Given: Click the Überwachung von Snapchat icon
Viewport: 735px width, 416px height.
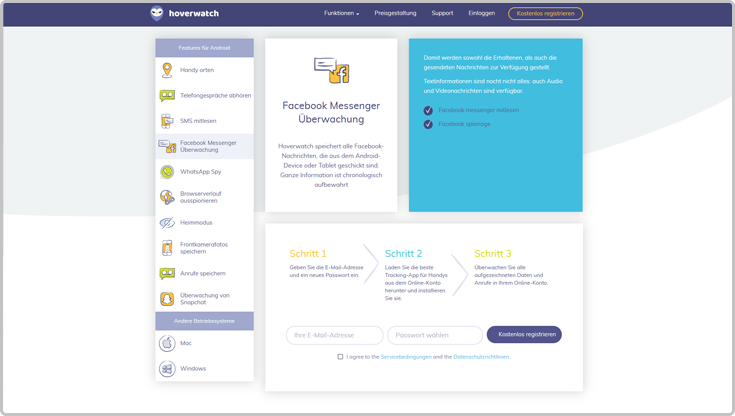Looking at the screenshot, I should point(167,299).
